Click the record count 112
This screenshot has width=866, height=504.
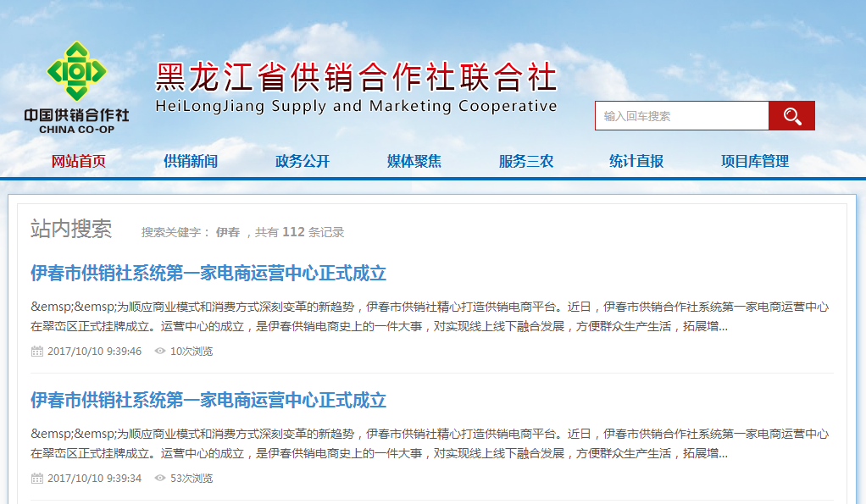click(293, 232)
